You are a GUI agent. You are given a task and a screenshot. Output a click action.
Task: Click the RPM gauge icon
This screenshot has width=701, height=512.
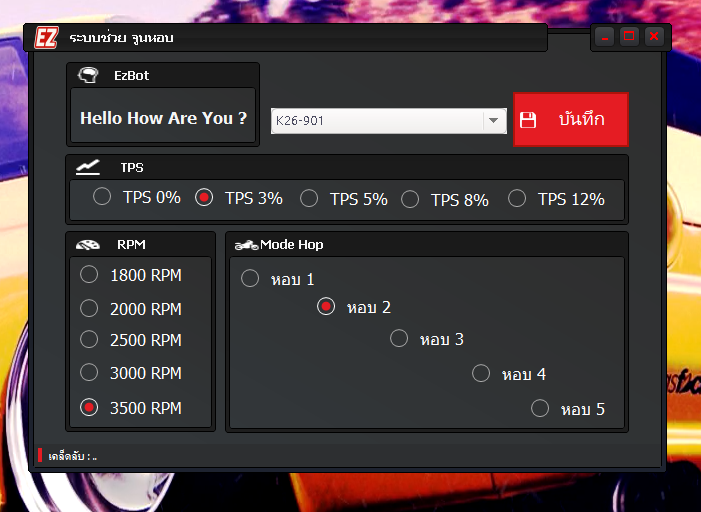(x=88, y=245)
